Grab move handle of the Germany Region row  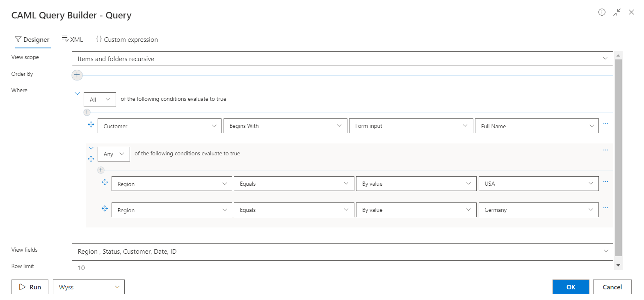105,209
